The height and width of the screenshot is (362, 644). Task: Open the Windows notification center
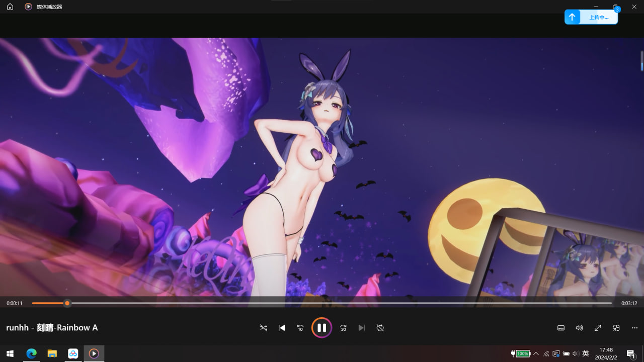pos(631,353)
